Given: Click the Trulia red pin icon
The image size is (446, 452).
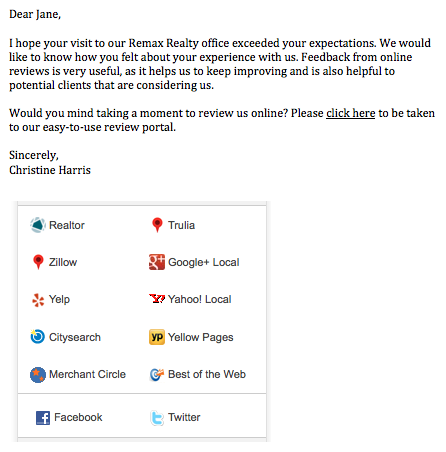Looking at the screenshot, I should pyautogui.click(x=157, y=225).
